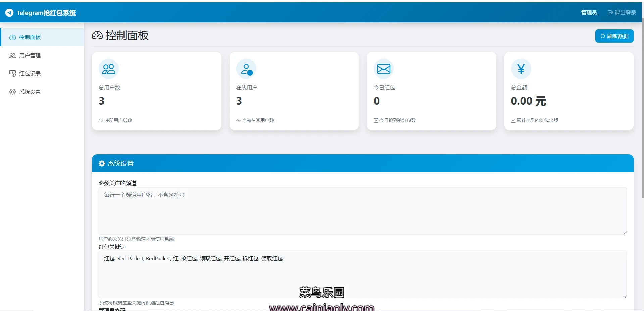Focus the 必须关注的频道 text area

pos(362,211)
